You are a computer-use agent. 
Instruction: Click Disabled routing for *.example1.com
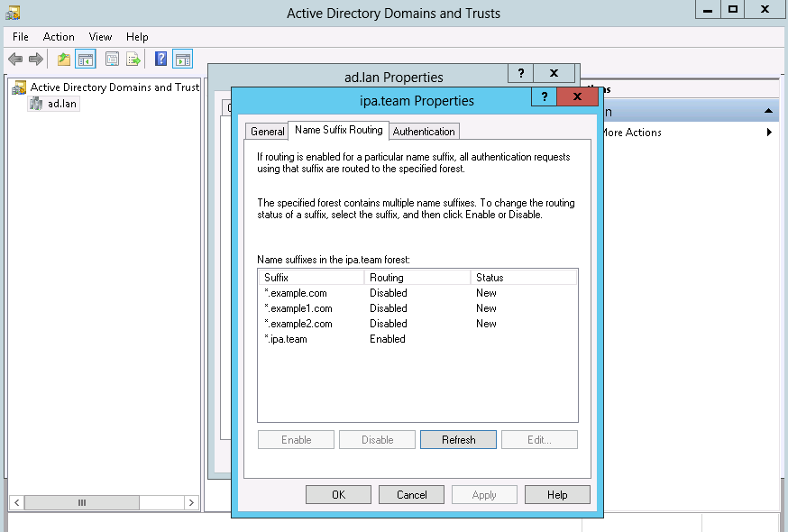coord(389,308)
